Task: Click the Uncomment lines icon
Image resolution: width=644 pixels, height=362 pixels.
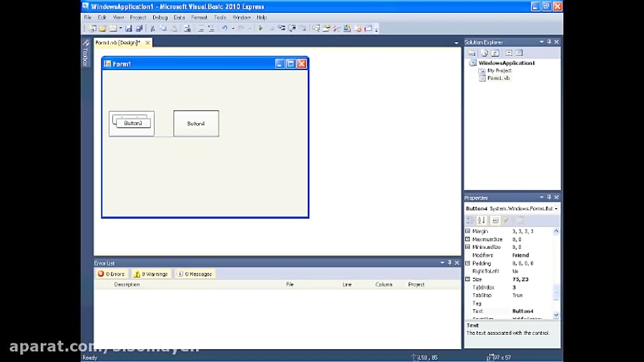Action: (211, 29)
